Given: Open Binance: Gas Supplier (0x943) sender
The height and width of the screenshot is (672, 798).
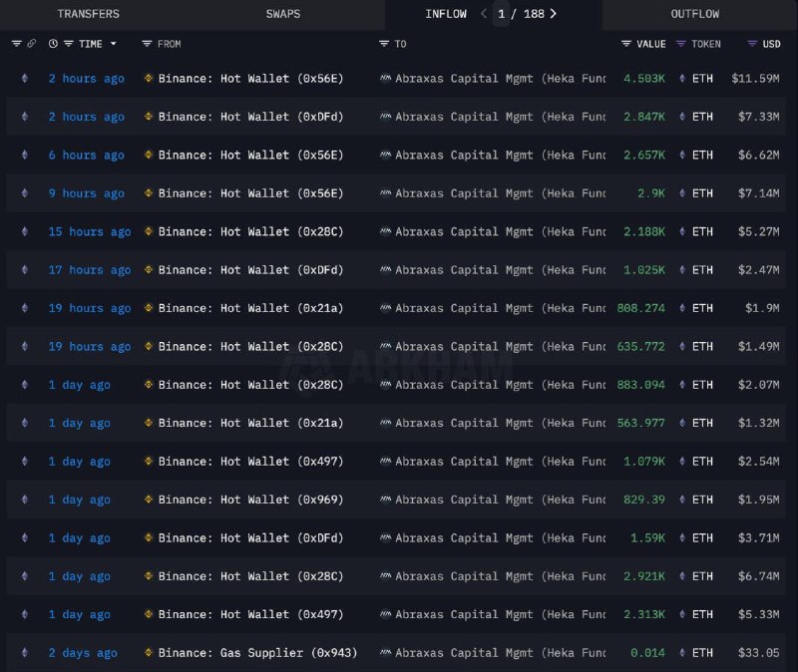Looking at the screenshot, I should coord(257,653).
